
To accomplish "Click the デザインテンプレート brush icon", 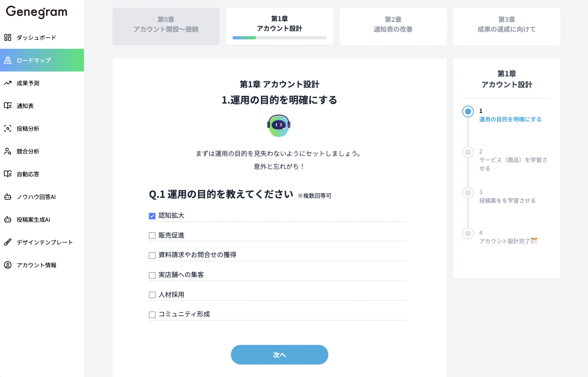I will coord(8,242).
